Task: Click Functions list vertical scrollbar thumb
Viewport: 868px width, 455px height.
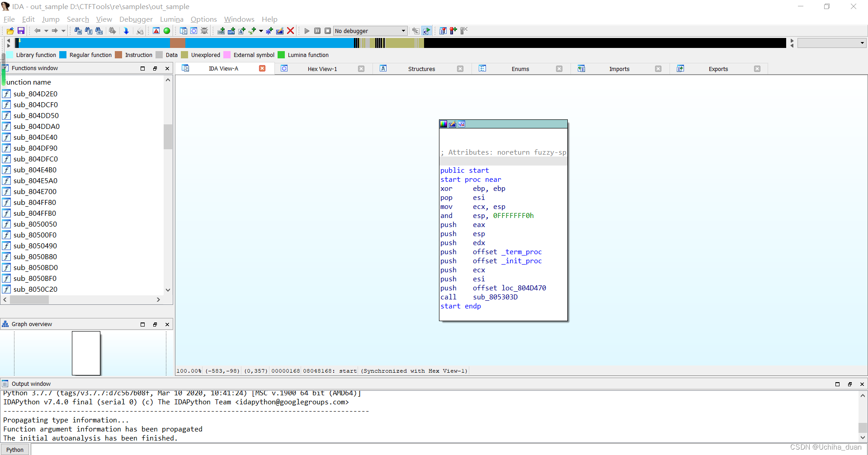Action: tap(168, 137)
